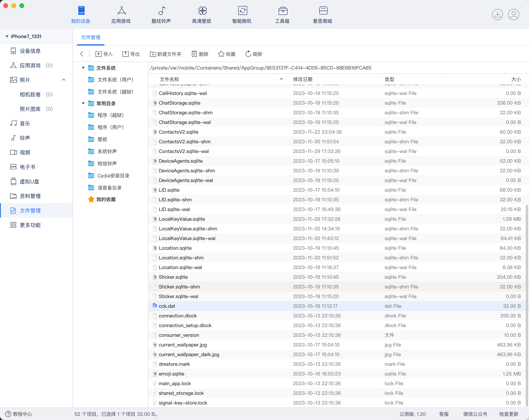Click the 导入 import button

tap(104, 54)
